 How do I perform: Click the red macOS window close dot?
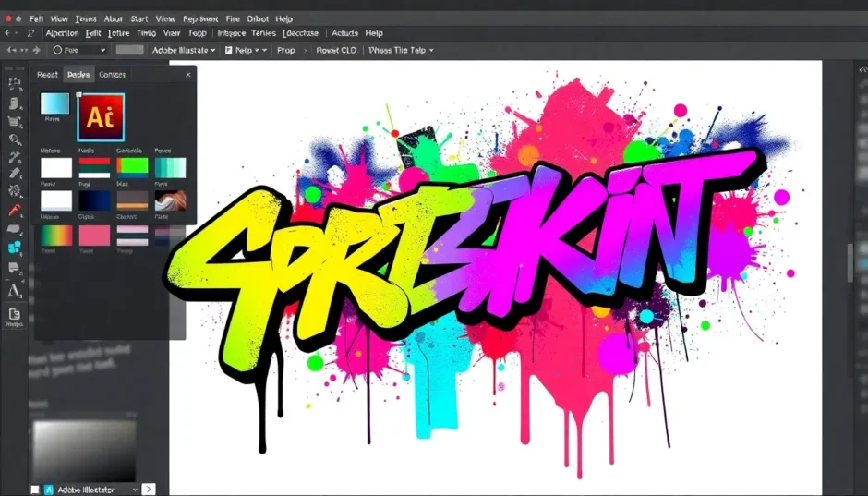point(8,18)
